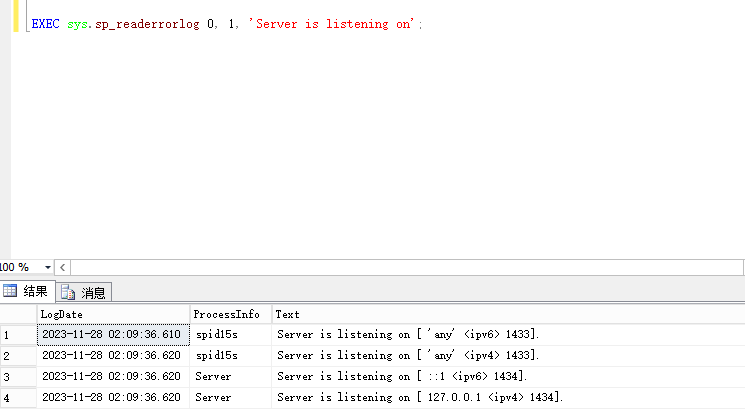Select the Server ProcessInfo cell in row 3
This screenshot has width=745, height=411.
[231, 376]
